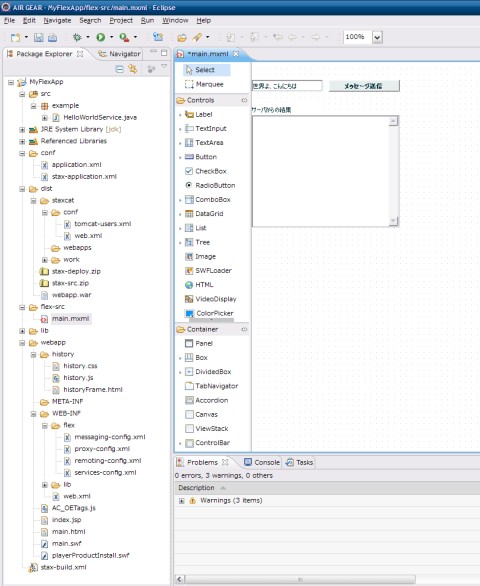
Task: Collapse the src folder node
Action: pyautogui.click(x=22, y=94)
